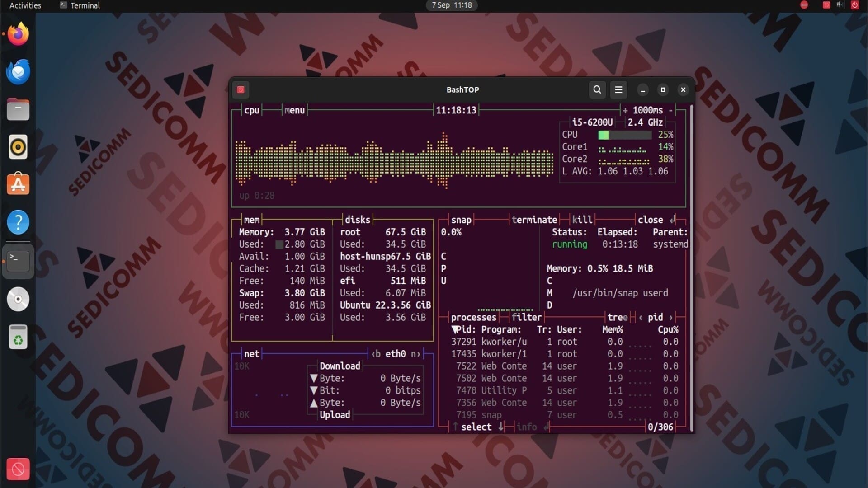This screenshot has height=488, width=868.
Task: Open the Activities overview
Action: [x=25, y=5]
